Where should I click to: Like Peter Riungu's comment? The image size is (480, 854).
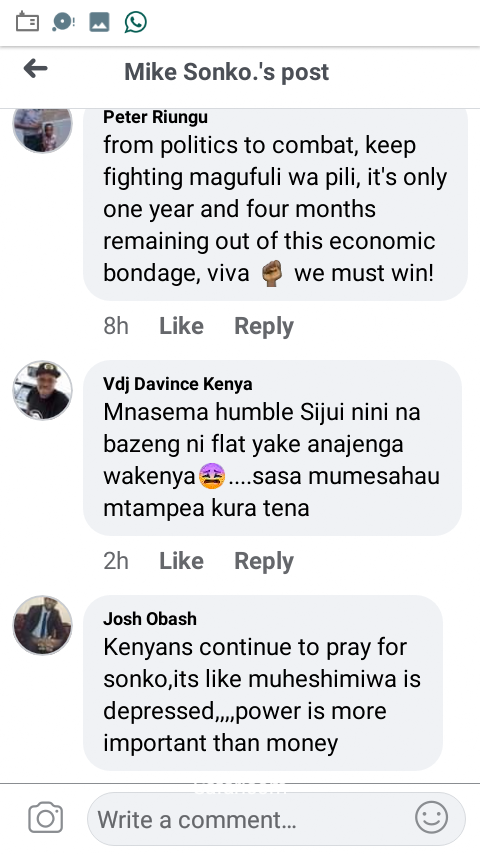click(x=181, y=326)
